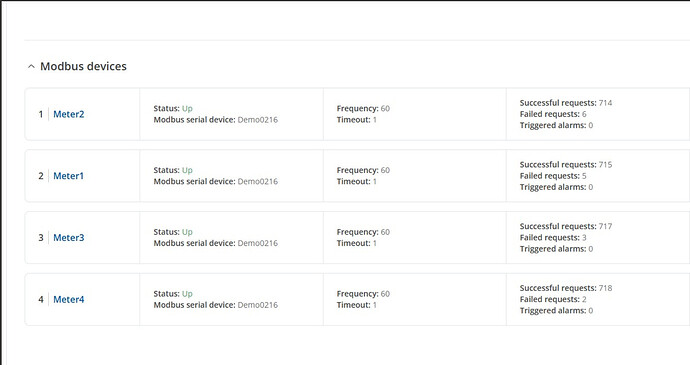
Task: Open the Meter3 device link
Action: coord(69,237)
